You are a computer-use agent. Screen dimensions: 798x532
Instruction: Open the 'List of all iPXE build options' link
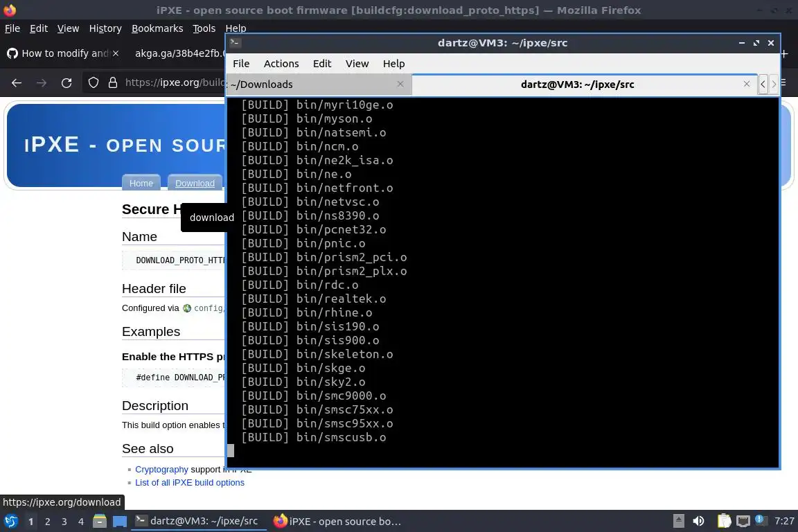point(189,483)
